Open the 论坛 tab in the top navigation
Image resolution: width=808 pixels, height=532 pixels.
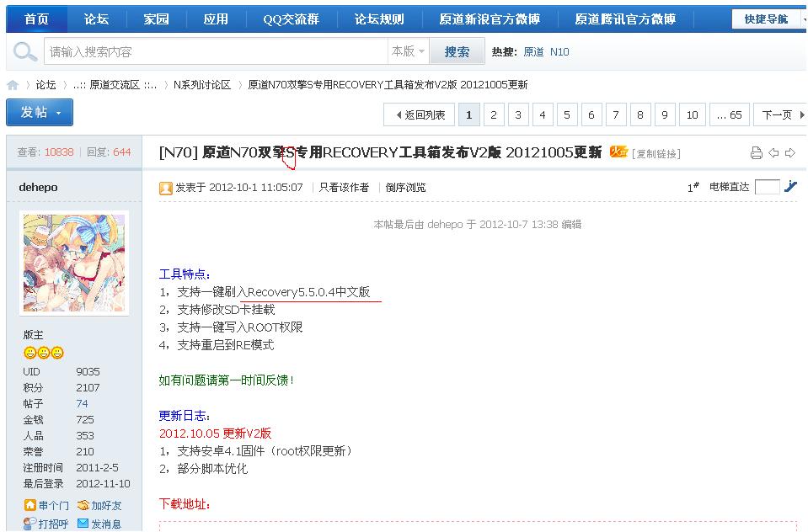pos(96,19)
